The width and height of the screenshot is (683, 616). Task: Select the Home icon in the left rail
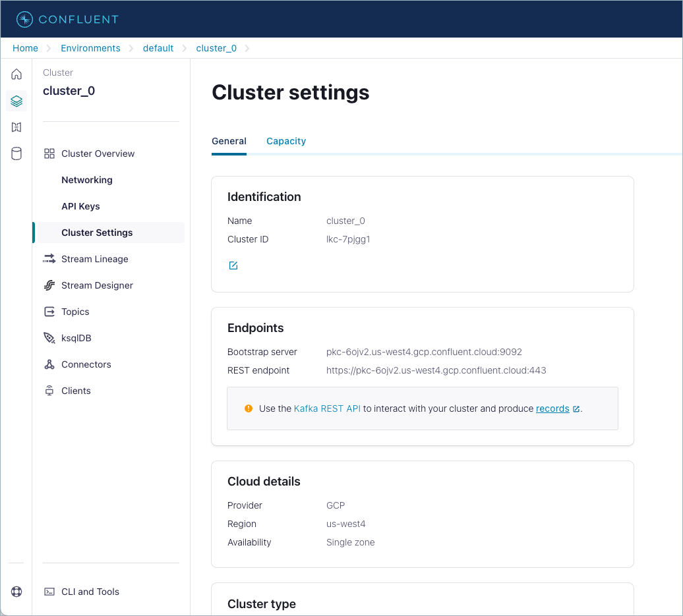(16, 74)
